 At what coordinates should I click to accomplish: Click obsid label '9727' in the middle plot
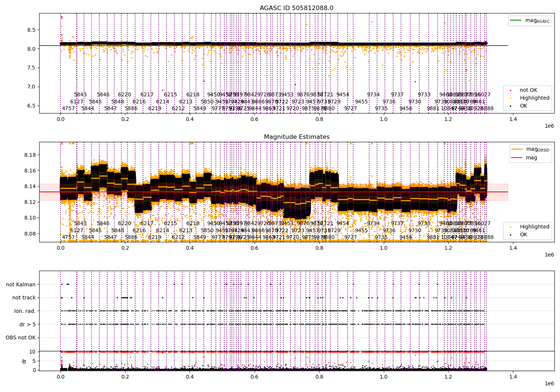(x=351, y=237)
